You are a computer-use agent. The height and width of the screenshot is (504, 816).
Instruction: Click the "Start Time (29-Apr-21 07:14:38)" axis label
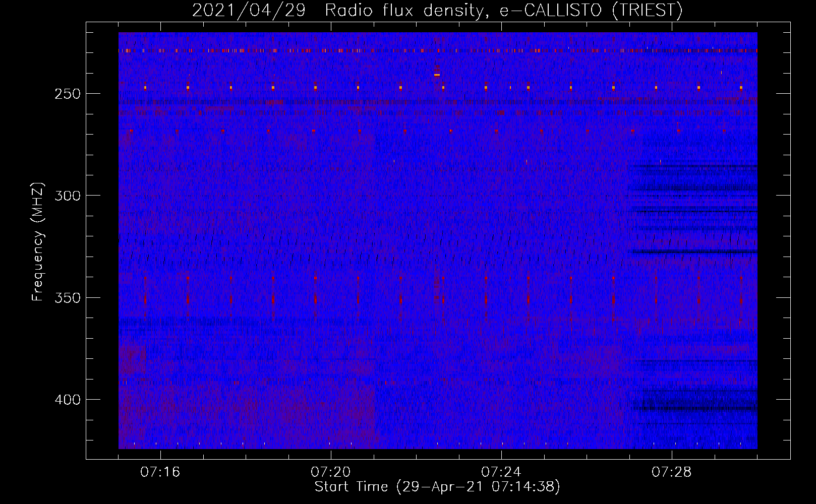tap(437, 487)
